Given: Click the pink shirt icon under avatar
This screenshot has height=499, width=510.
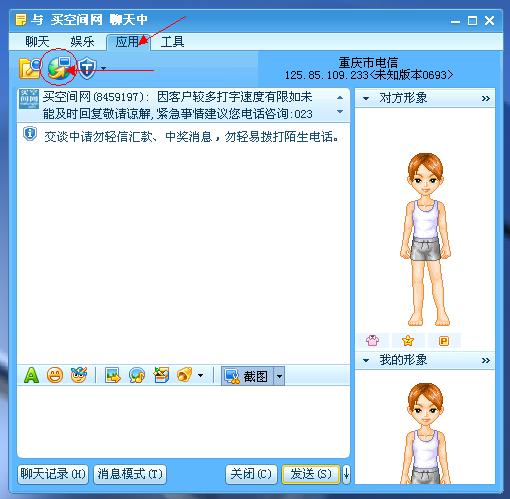Looking at the screenshot, I should (372, 340).
